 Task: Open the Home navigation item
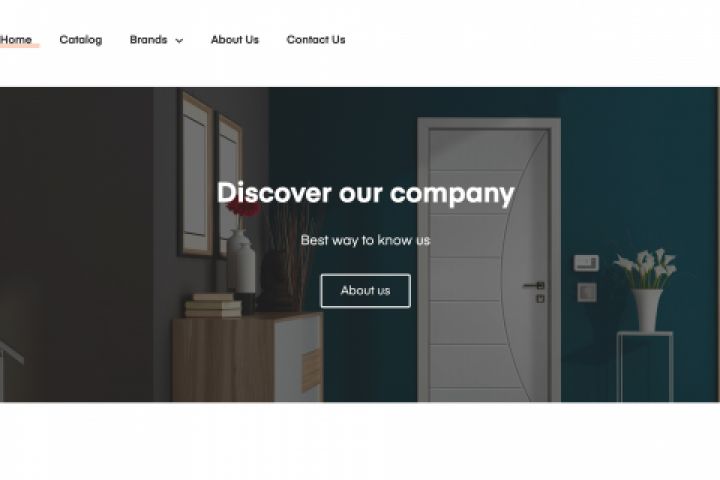(16, 40)
